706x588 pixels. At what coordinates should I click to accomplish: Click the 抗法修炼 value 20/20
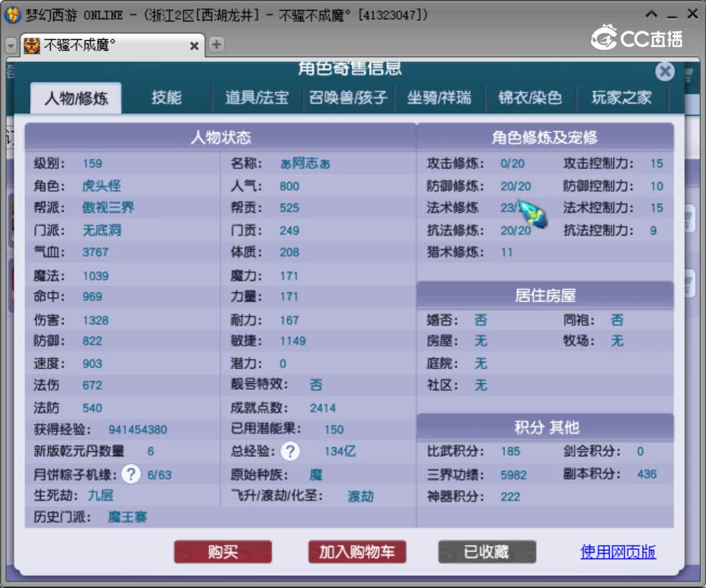[x=516, y=230]
